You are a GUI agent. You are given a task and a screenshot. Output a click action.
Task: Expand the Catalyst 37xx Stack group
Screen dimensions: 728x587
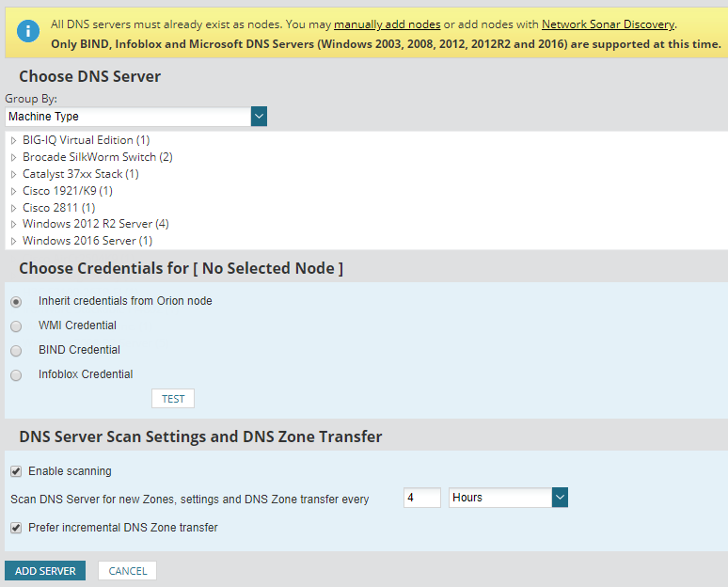[13, 174]
